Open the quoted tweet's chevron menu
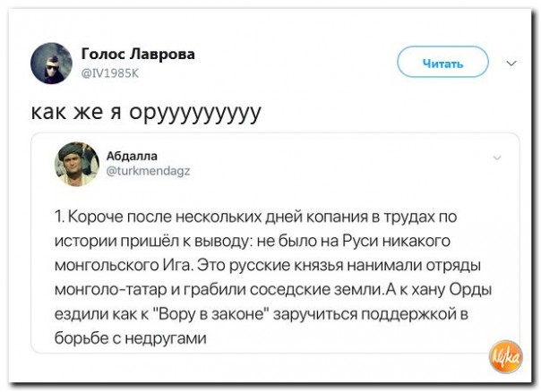The image size is (541, 392). pyautogui.click(x=497, y=157)
